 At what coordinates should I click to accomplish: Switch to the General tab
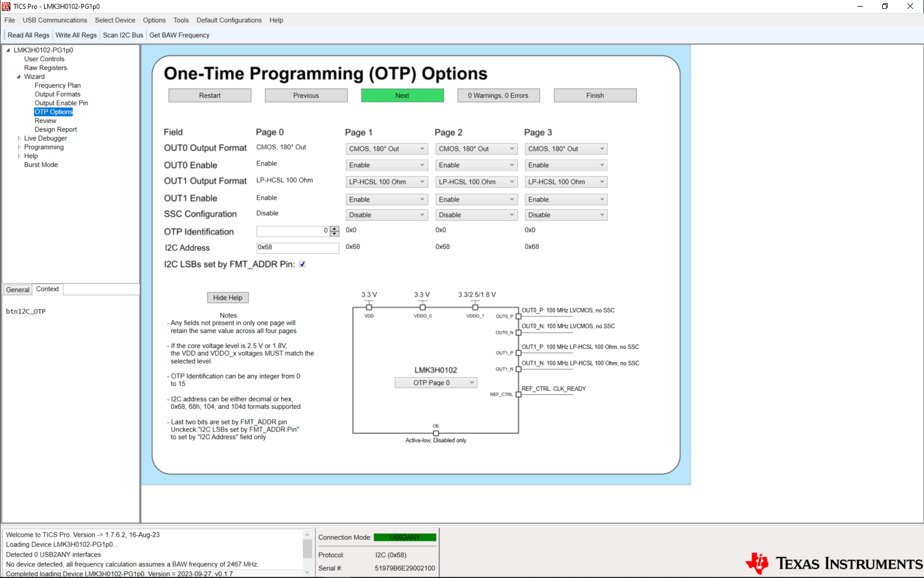pos(18,290)
